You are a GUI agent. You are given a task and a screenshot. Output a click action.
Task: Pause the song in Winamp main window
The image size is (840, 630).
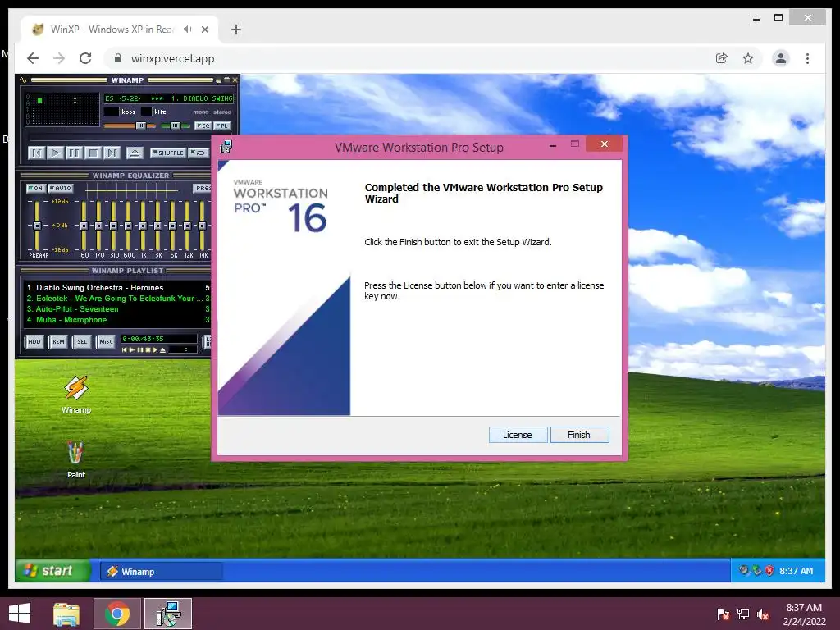[74, 153]
